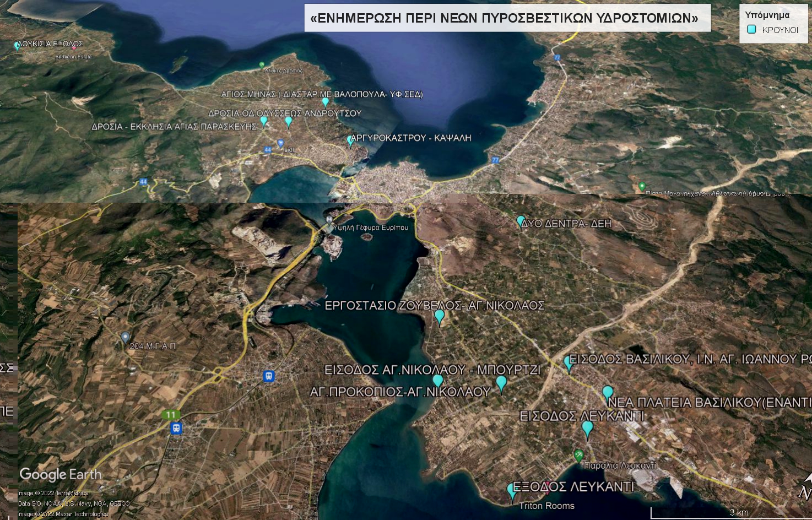Click the ΑΡΓΥΡΟΚΑΣΤΡΟΥ - ΚΑΨΑΛΗ hydrant pin
The width and height of the screenshot is (812, 520).
(x=350, y=141)
